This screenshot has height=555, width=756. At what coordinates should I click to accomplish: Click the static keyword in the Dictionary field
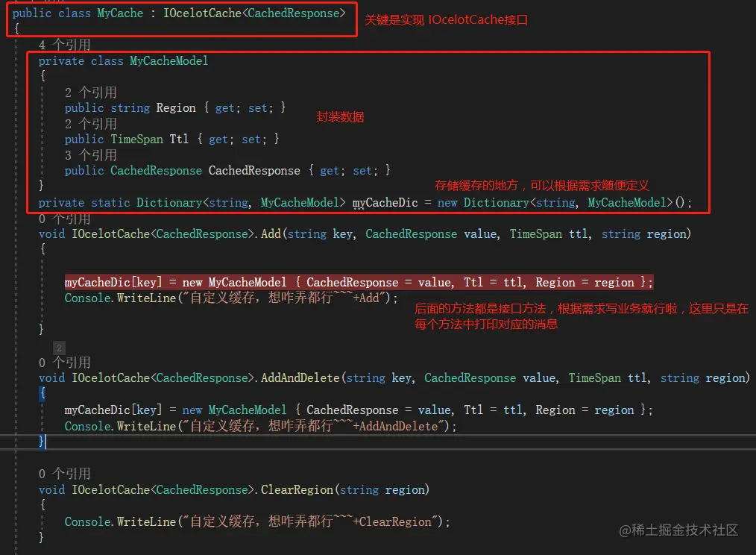click(x=110, y=203)
